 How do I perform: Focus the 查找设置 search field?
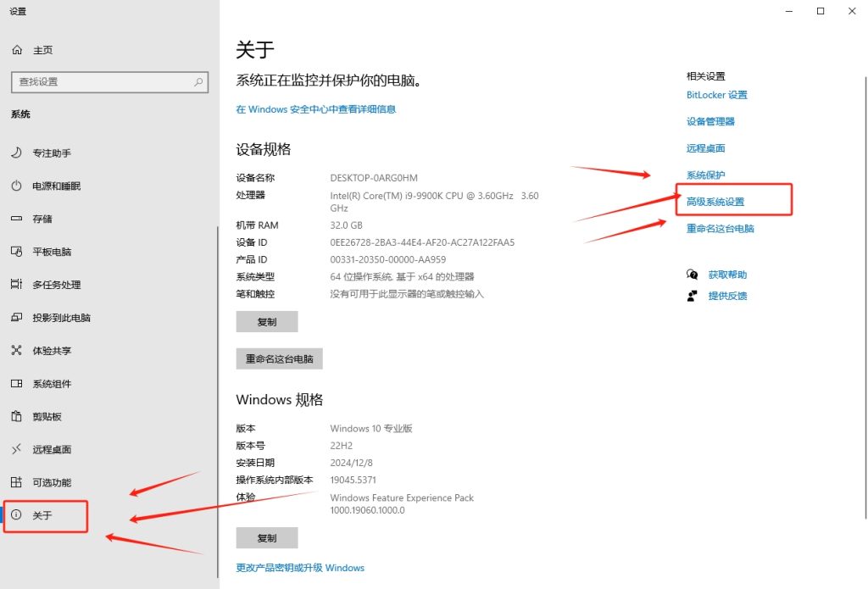tap(109, 82)
